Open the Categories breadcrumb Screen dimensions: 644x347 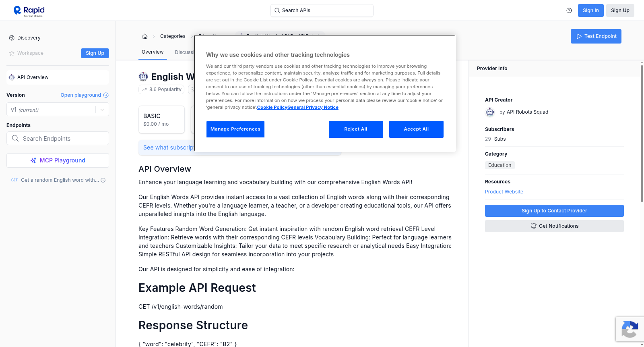[173, 36]
